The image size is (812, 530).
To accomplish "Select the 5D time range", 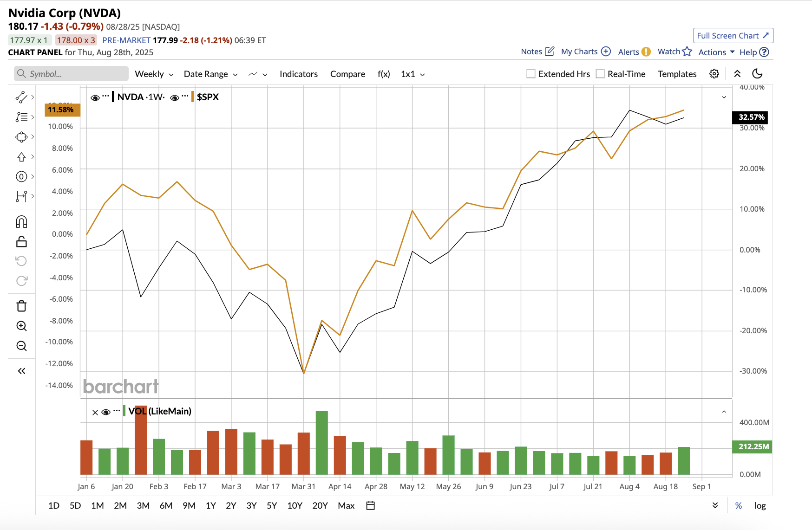I will click(x=75, y=505).
